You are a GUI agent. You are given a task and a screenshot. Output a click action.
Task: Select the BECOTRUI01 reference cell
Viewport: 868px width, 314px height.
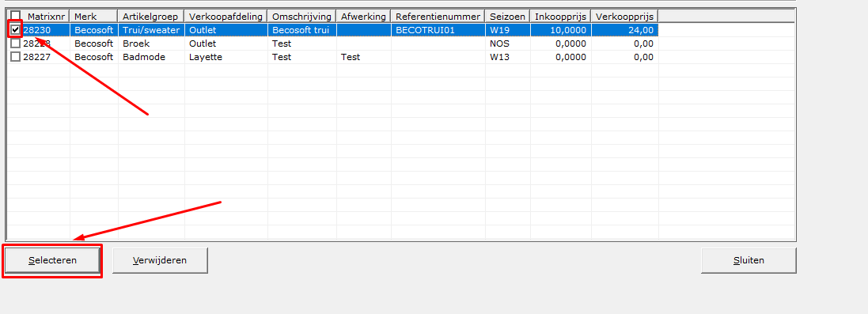(438, 30)
